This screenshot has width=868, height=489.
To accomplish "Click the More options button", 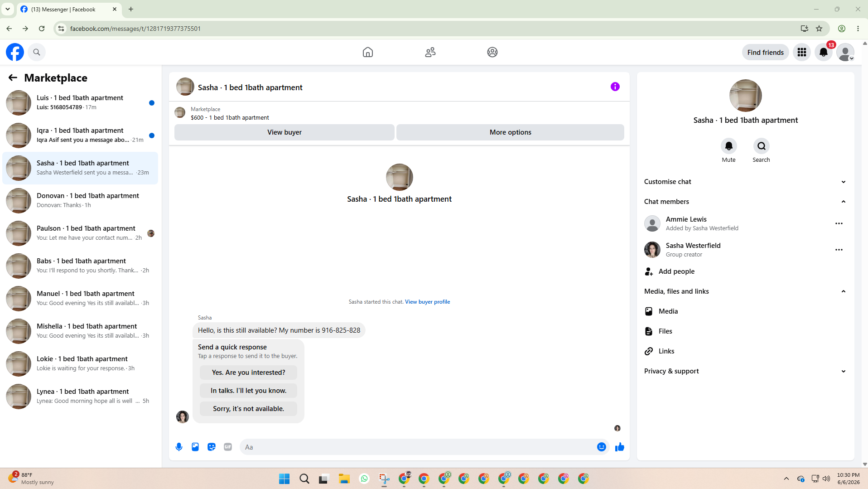I will pos(510,132).
